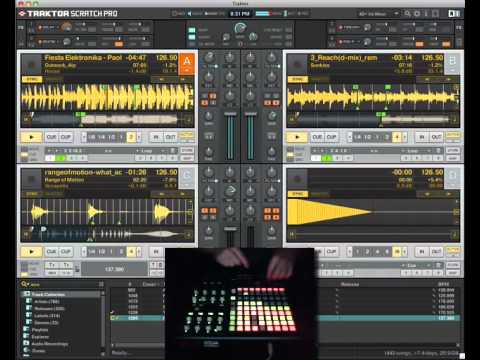The image size is (480, 360).
Task: Play Deck A with the play button
Action: point(31,137)
